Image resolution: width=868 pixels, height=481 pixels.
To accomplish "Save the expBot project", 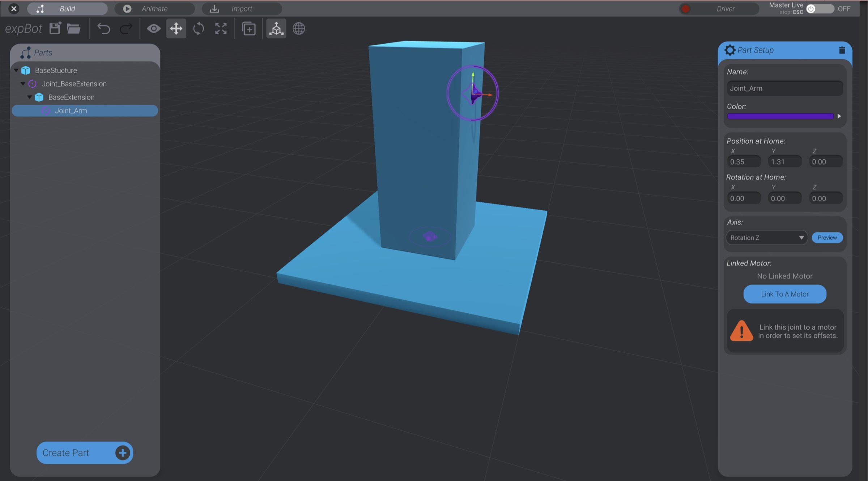I will [x=55, y=29].
